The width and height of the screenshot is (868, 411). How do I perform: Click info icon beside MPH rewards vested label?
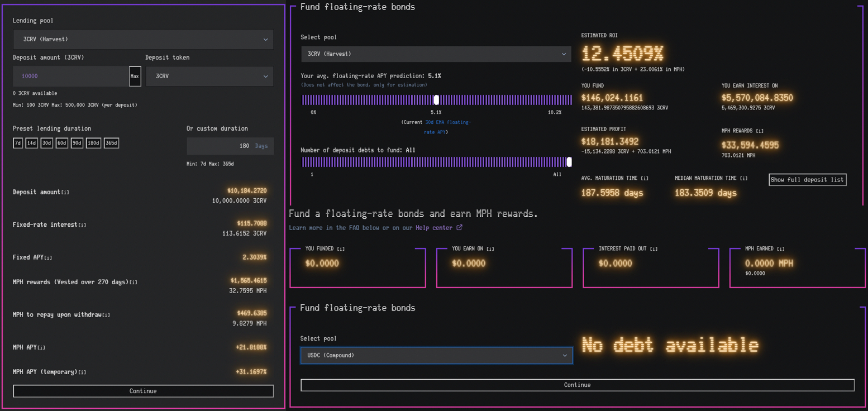click(133, 283)
